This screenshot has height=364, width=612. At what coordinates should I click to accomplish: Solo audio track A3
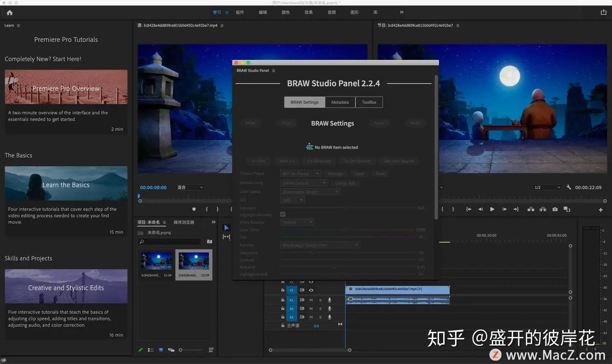[320, 317]
